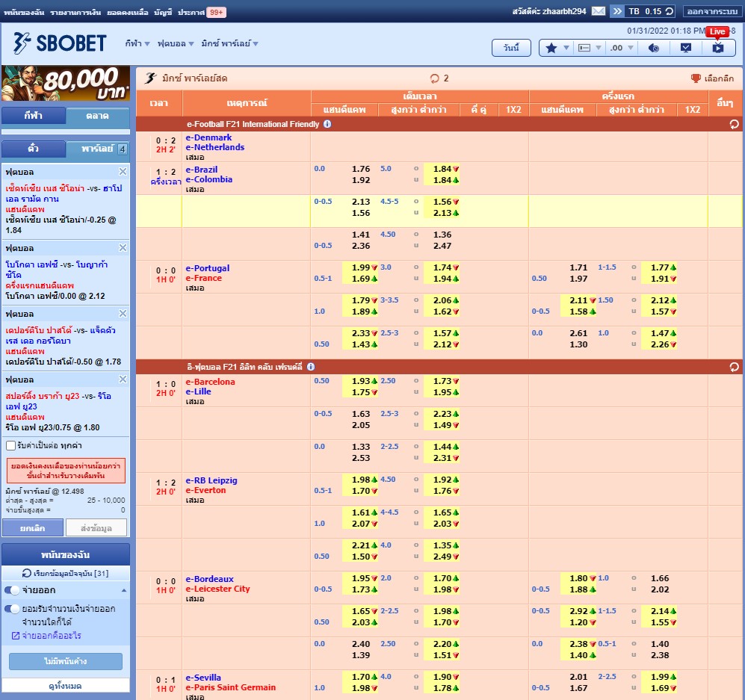Open the มิกซ์ พาร์เลย์ dropdown in header
The height and width of the screenshot is (700, 745).
(229, 43)
